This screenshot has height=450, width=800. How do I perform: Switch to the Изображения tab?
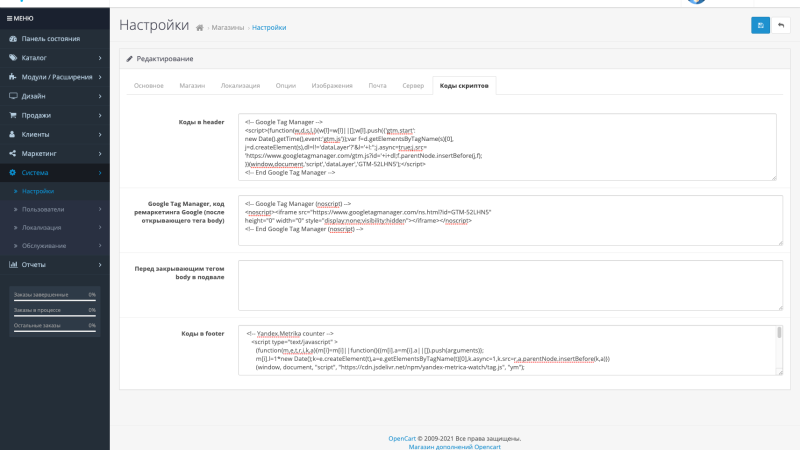tap(332, 86)
